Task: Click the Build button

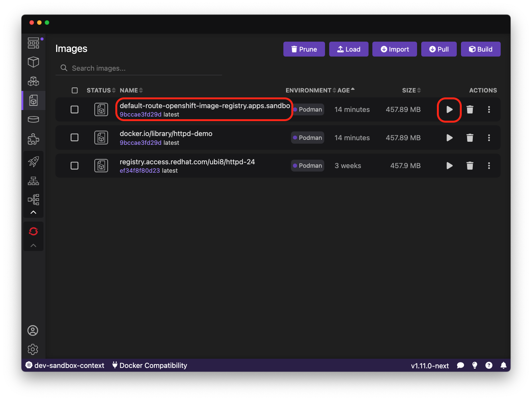Action: 480,49
